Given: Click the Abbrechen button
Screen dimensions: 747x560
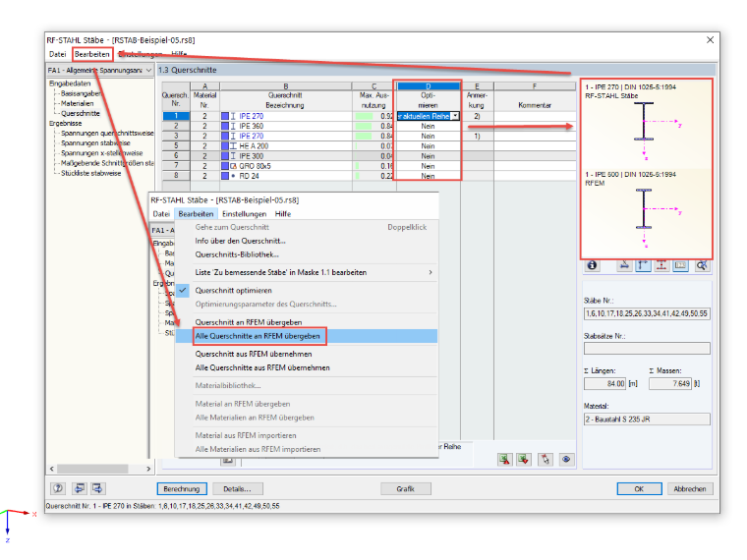Looking at the screenshot, I should point(689,489).
